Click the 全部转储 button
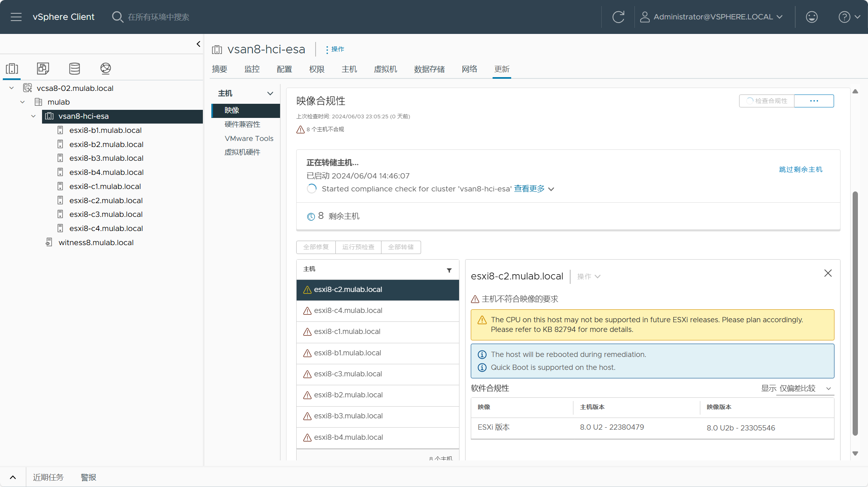 click(x=401, y=247)
